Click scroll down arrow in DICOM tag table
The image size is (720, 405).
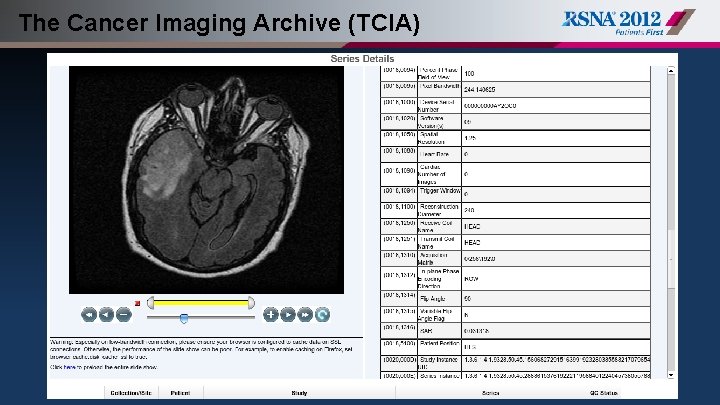[x=671, y=375]
